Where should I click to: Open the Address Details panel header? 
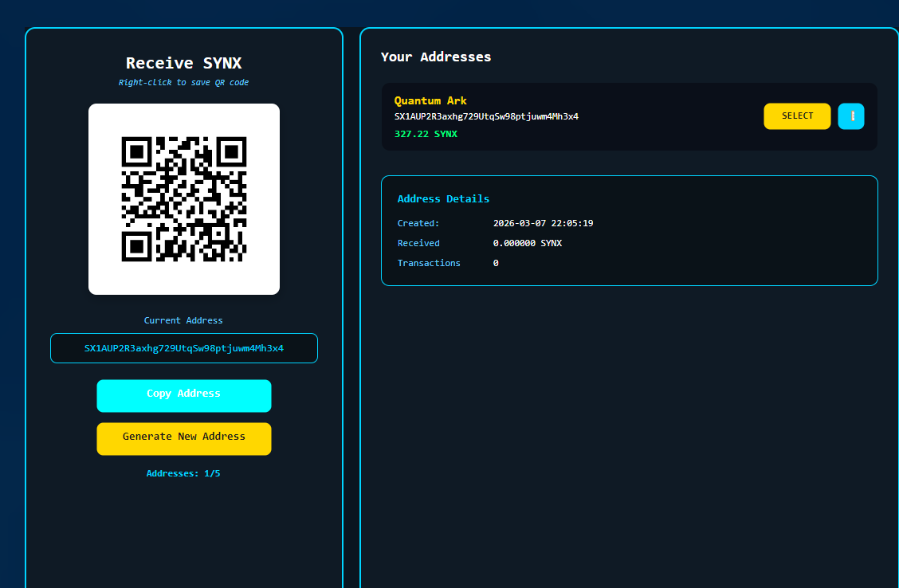tap(443, 198)
